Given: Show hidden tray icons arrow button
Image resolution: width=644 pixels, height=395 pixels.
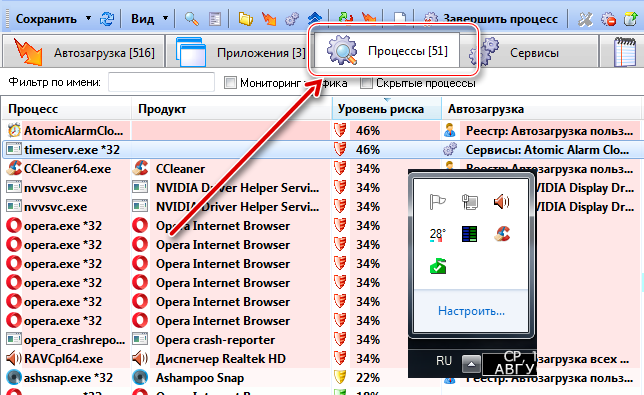Looking at the screenshot, I should [471, 363].
